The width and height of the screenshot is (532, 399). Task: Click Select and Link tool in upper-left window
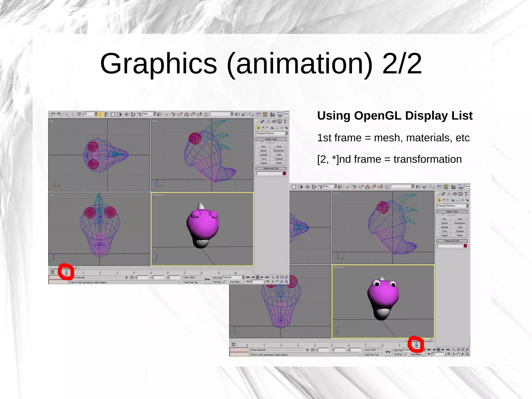point(67,115)
